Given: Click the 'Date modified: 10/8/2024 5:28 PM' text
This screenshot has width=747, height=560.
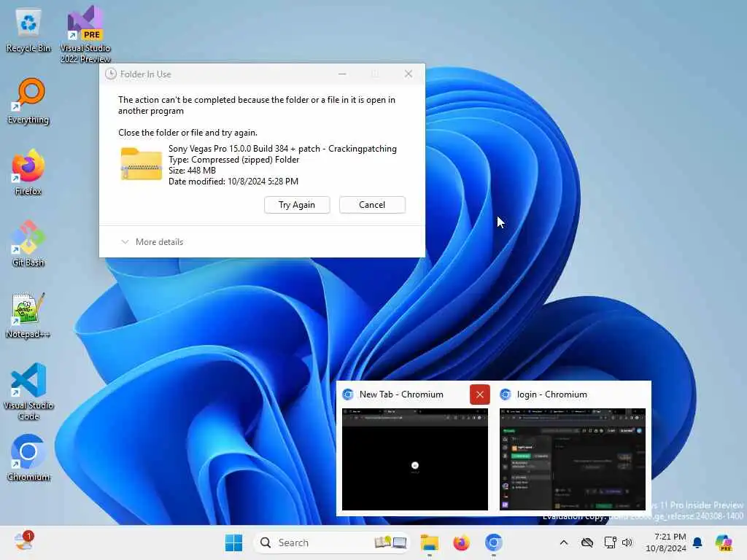Looking at the screenshot, I should point(233,182).
